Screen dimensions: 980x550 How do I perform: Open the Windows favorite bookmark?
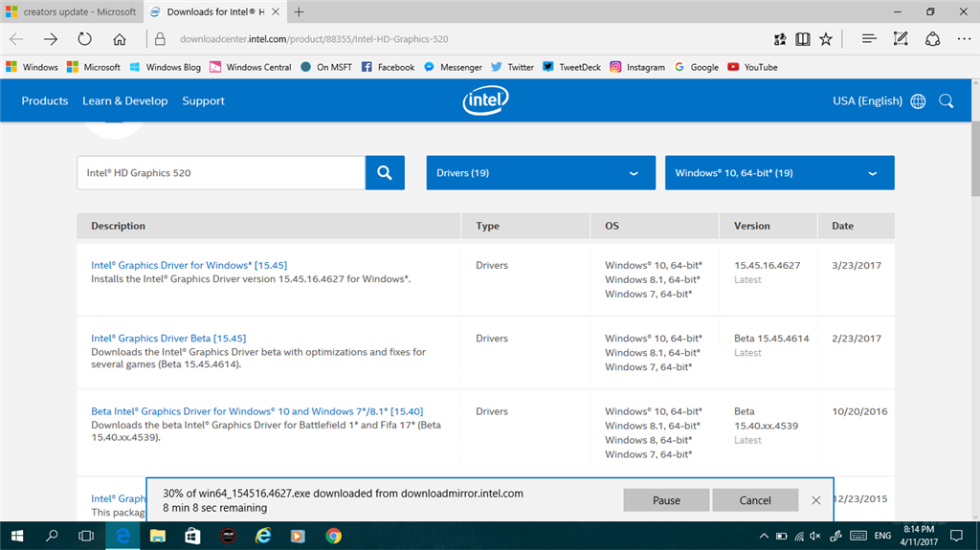click(x=32, y=67)
